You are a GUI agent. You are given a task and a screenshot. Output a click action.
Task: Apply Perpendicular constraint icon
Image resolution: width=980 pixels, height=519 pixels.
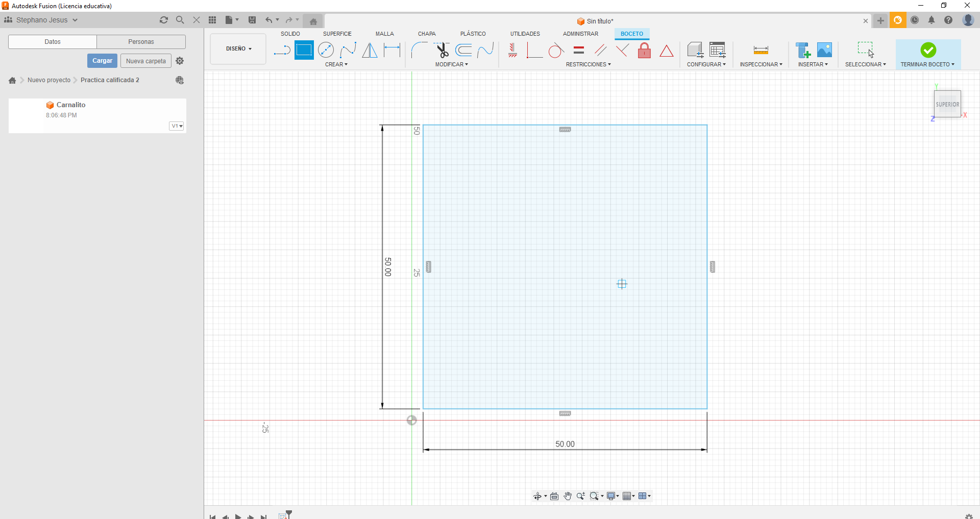pos(622,50)
